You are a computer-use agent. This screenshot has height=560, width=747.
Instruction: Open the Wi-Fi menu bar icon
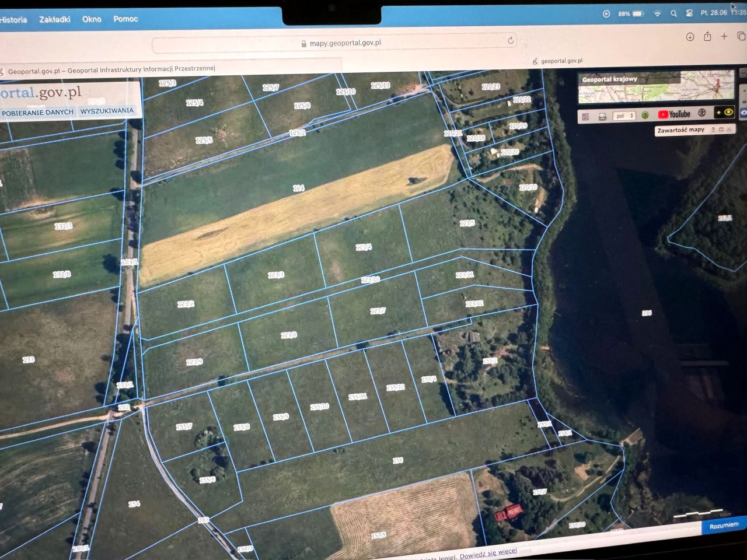pyautogui.click(x=658, y=13)
